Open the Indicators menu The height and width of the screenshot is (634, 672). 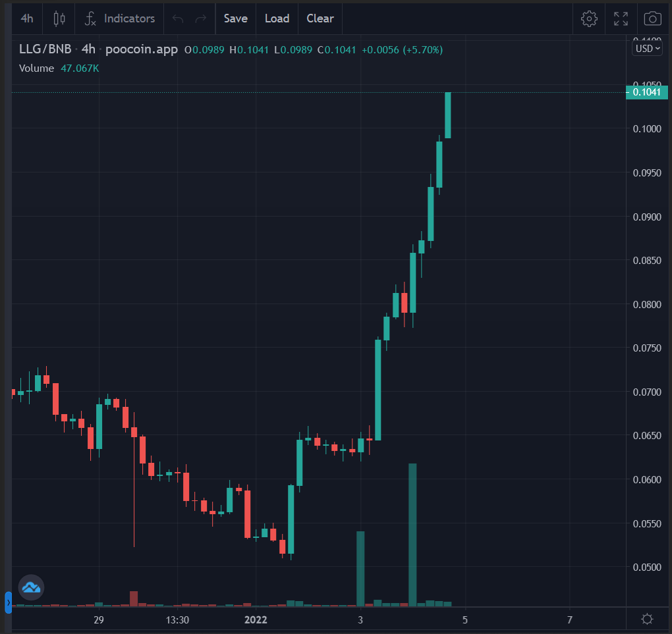(119, 18)
